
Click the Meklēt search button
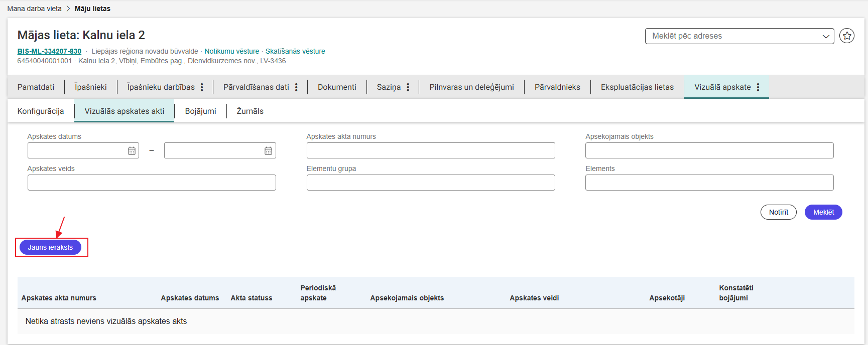(x=823, y=212)
